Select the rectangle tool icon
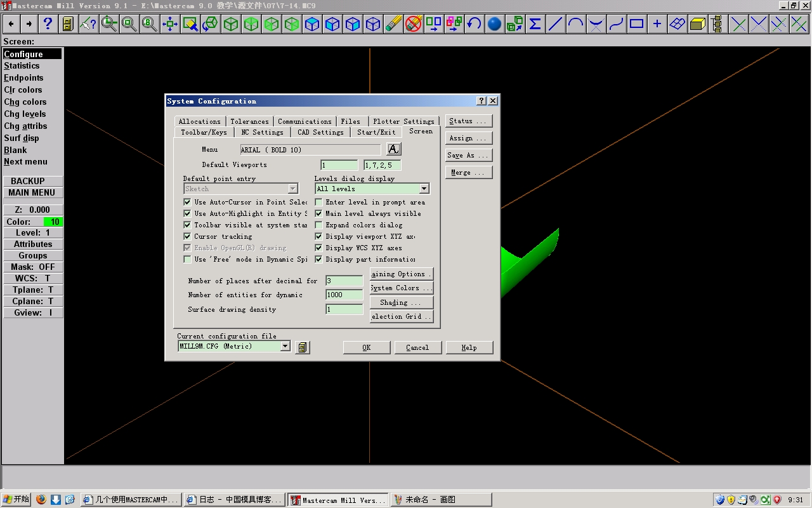 pyautogui.click(x=636, y=24)
